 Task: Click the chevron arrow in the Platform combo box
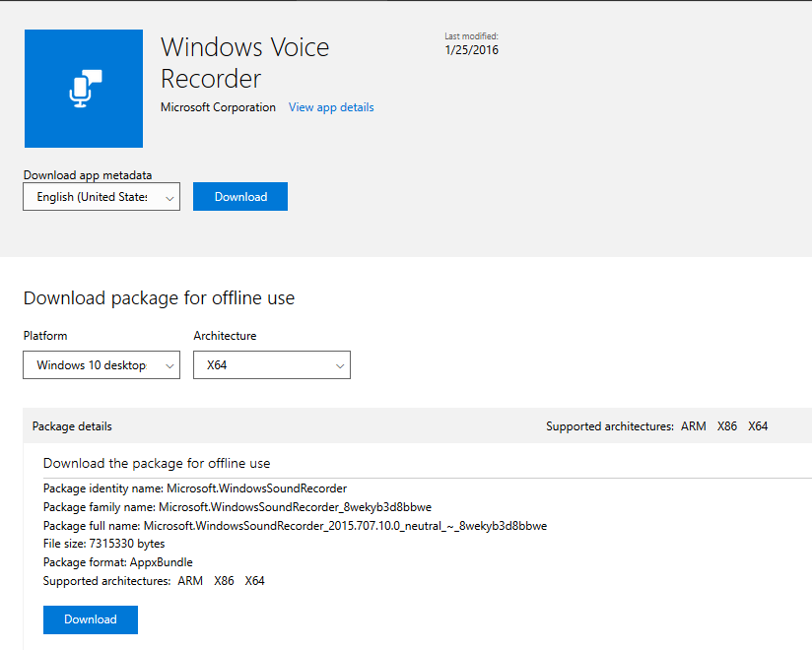point(169,366)
